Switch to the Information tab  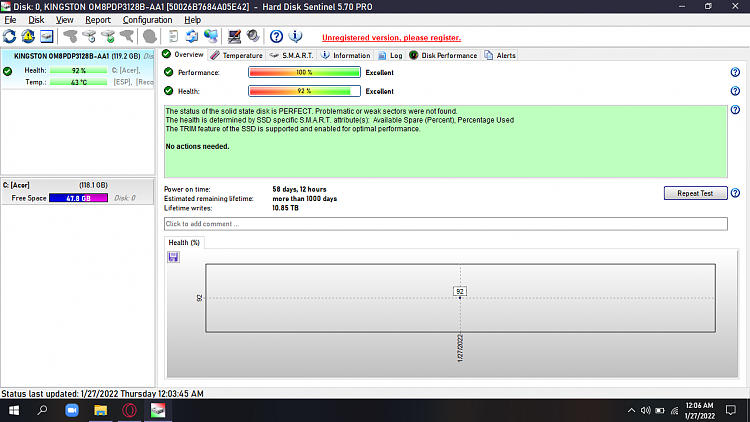point(345,56)
